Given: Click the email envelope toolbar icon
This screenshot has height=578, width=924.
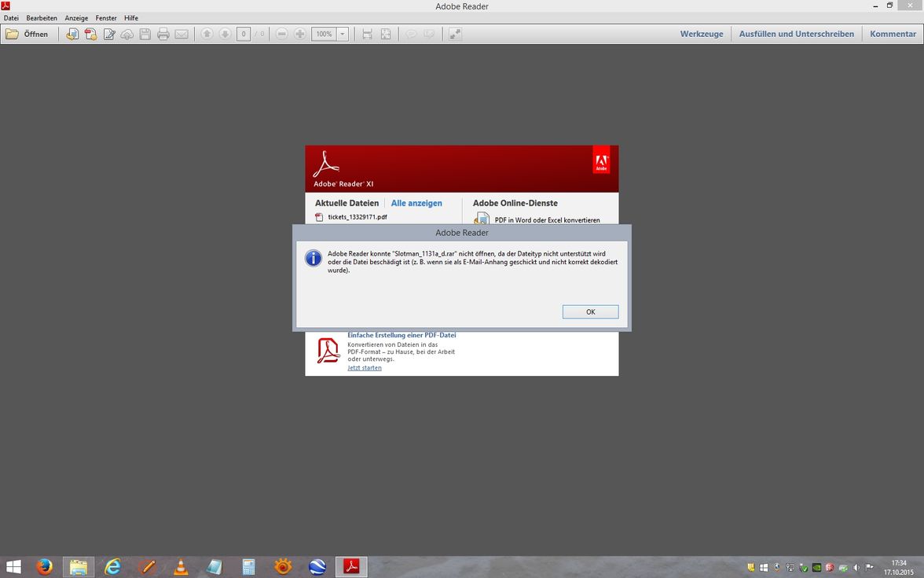Looking at the screenshot, I should [181, 34].
